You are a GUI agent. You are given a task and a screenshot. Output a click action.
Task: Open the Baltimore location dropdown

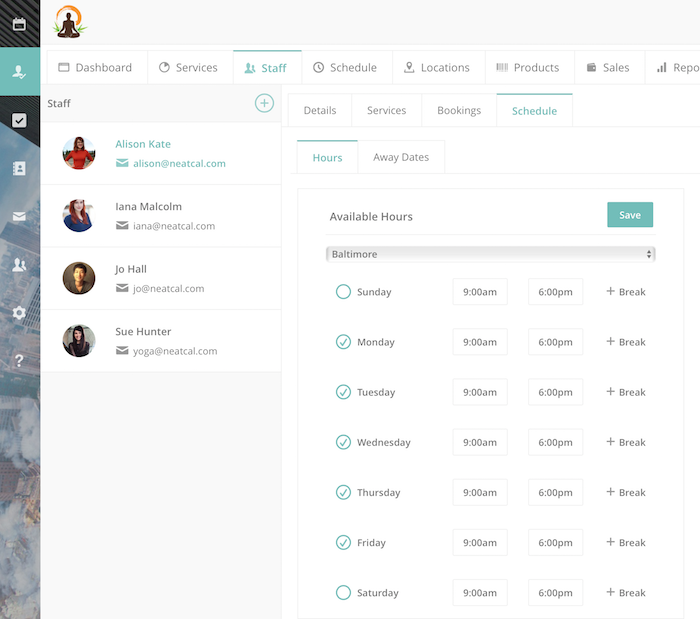[x=490, y=254]
